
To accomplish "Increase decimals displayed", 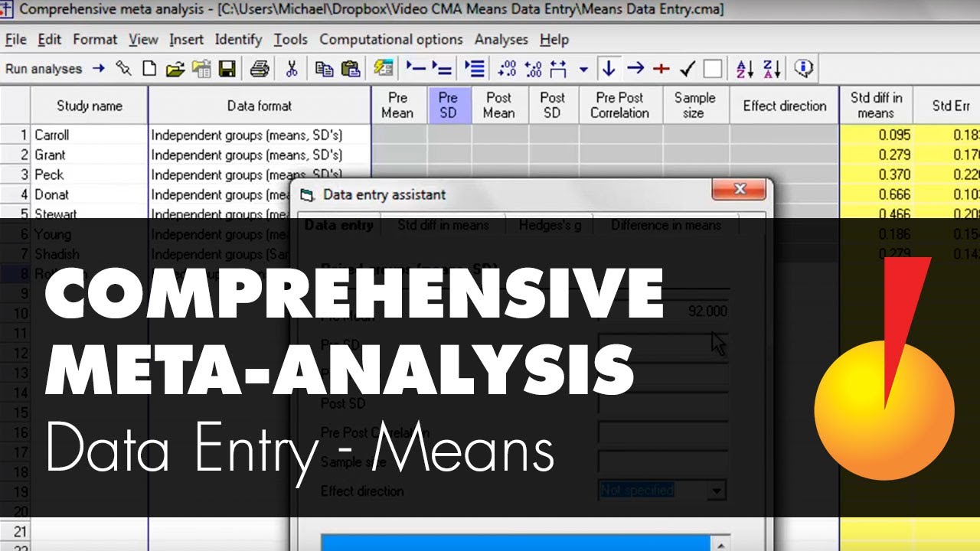I will pyautogui.click(x=507, y=69).
